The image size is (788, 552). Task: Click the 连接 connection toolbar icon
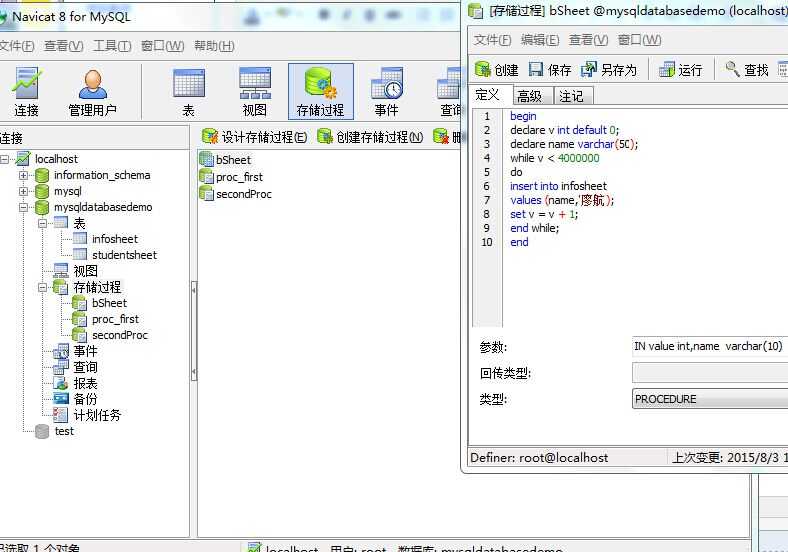click(x=26, y=92)
